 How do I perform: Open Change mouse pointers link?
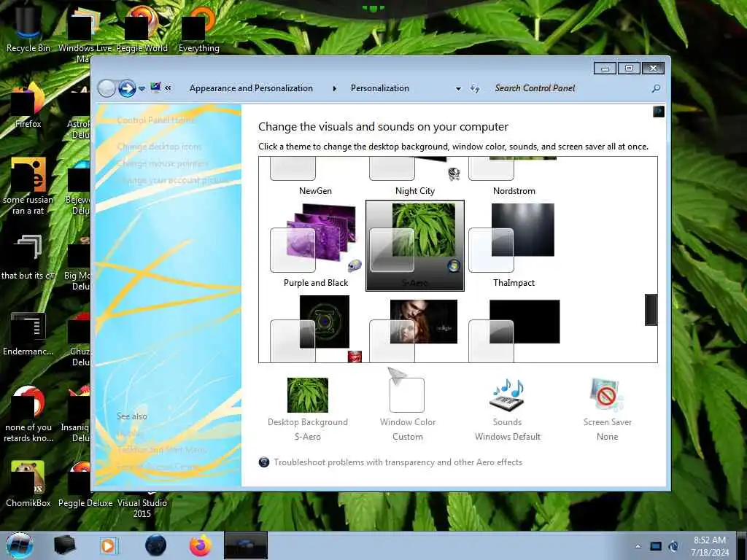pyautogui.click(x=163, y=164)
